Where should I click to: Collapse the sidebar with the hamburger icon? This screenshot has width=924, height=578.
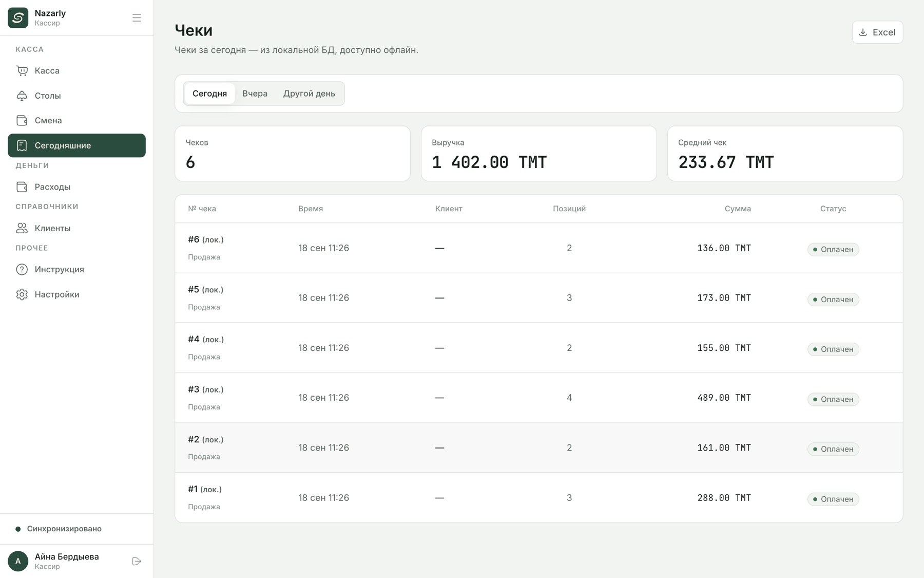coord(137,18)
